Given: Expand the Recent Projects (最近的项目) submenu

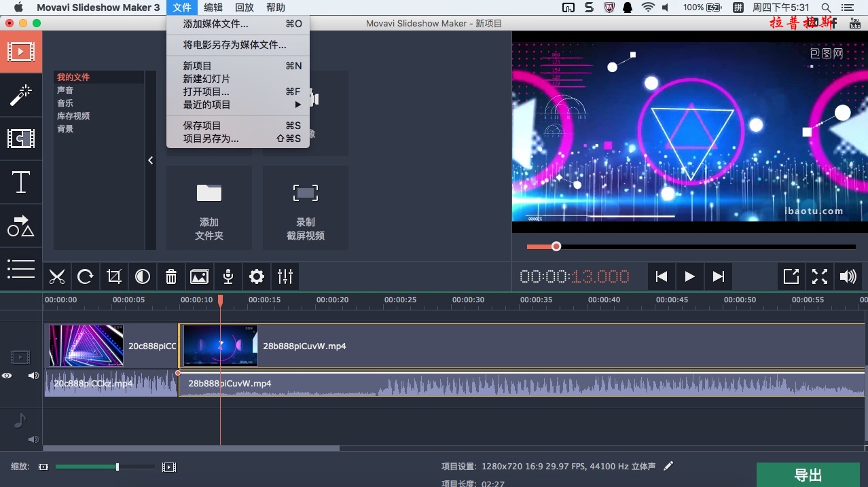Looking at the screenshot, I should (x=238, y=105).
